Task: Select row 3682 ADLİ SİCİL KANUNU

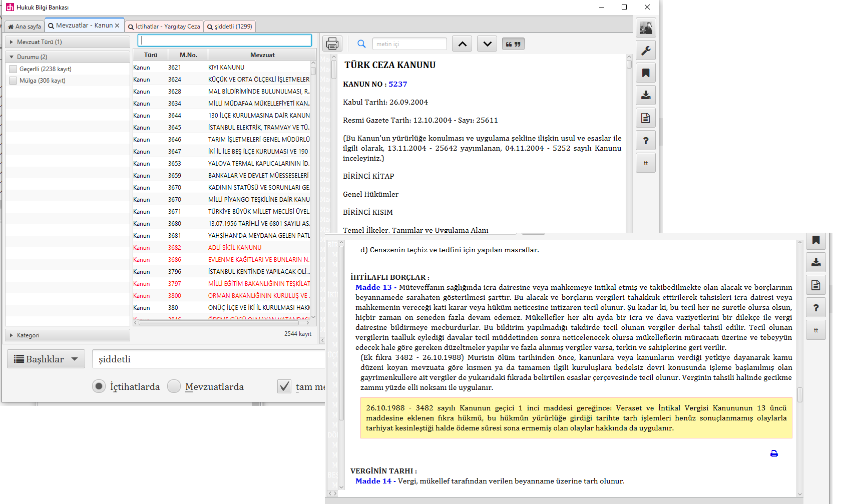Action: 221,248
